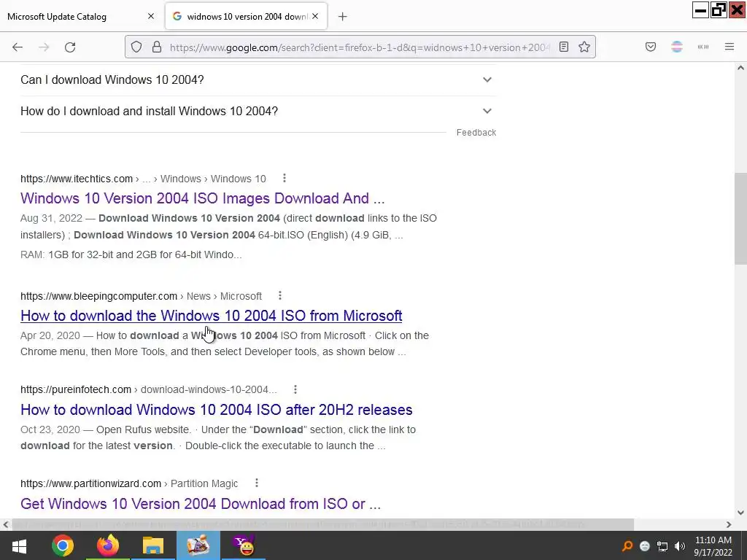
Task: Click the extension icon left of the menu button
Action: pyautogui.click(x=703, y=47)
